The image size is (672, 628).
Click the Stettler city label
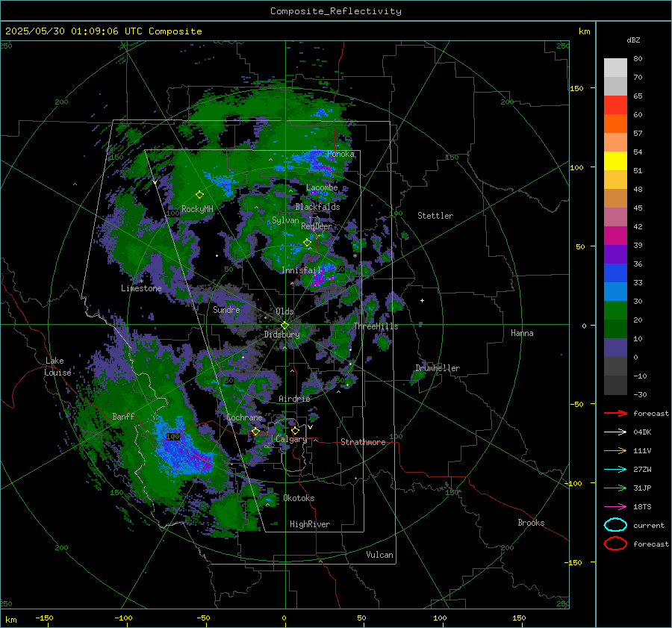click(x=435, y=216)
